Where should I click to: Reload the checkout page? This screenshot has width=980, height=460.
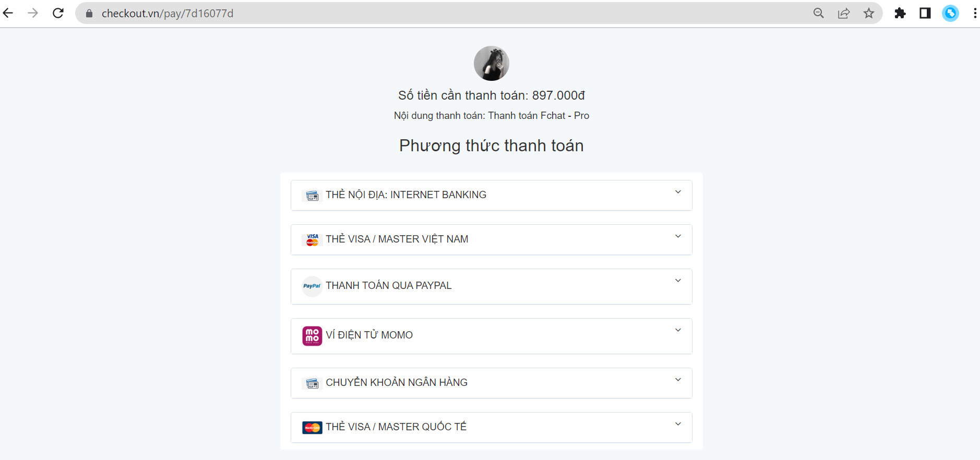coord(58,13)
